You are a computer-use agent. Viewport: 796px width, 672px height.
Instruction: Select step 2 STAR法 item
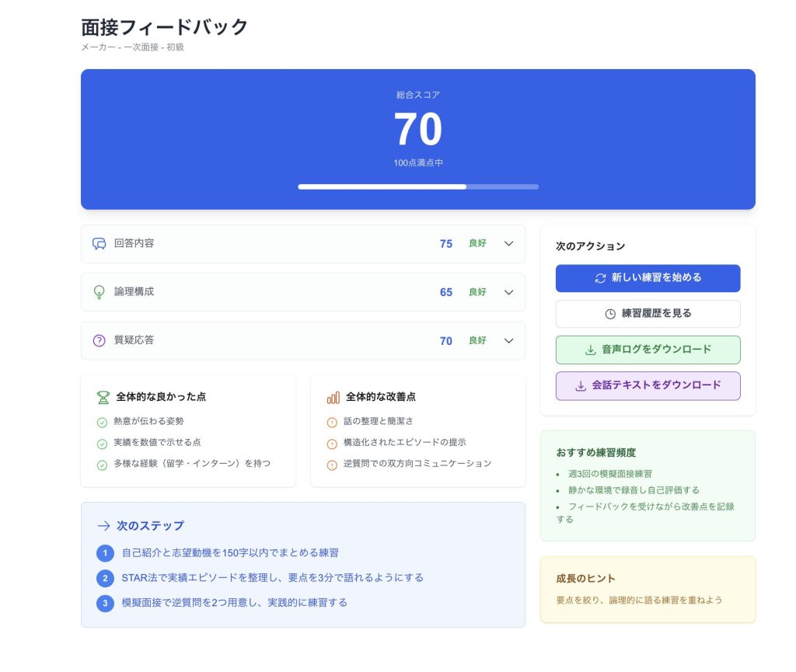272,578
